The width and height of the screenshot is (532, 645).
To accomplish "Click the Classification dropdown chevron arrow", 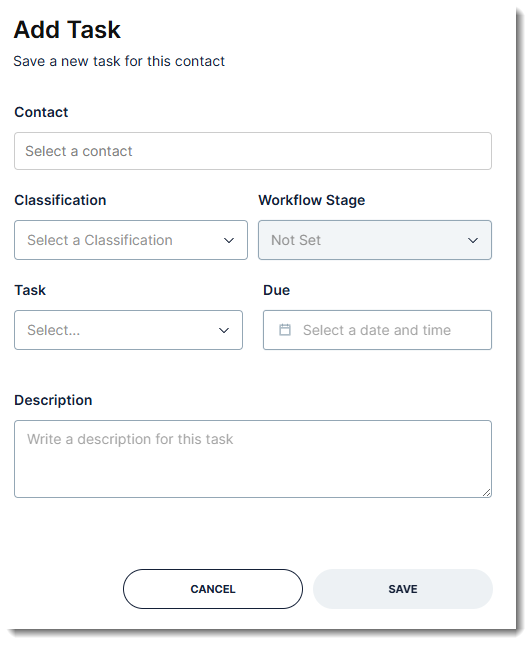I will pyautogui.click(x=229, y=240).
